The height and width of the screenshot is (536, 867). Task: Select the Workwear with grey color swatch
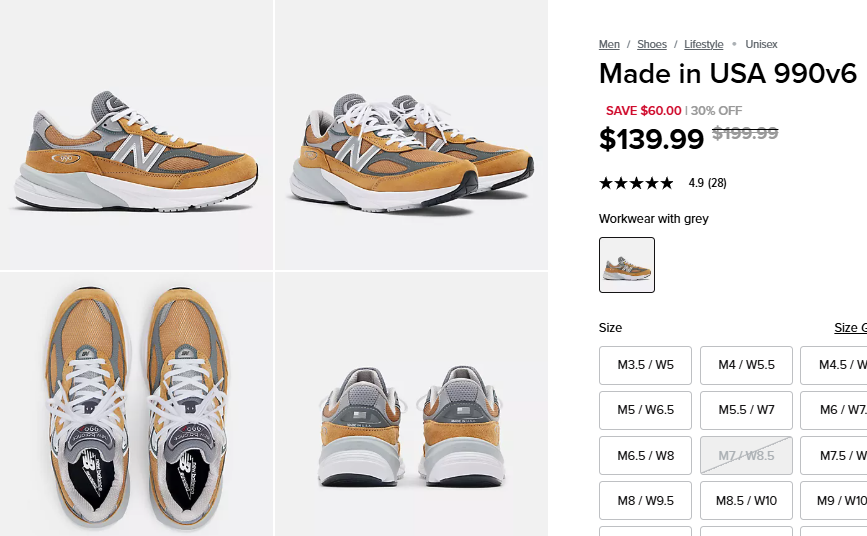click(x=627, y=265)
